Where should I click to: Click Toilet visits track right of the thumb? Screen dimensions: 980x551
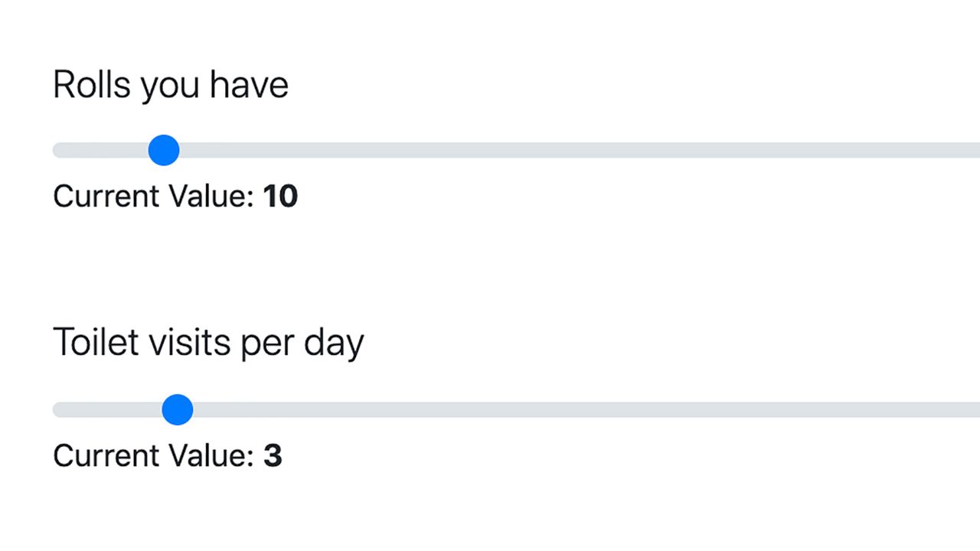pyautogui.click(x=586, y=409)
